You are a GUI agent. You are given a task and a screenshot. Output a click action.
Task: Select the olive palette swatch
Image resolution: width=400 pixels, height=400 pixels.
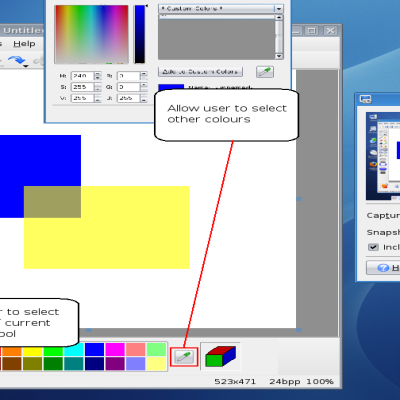[x=33, y=364]
